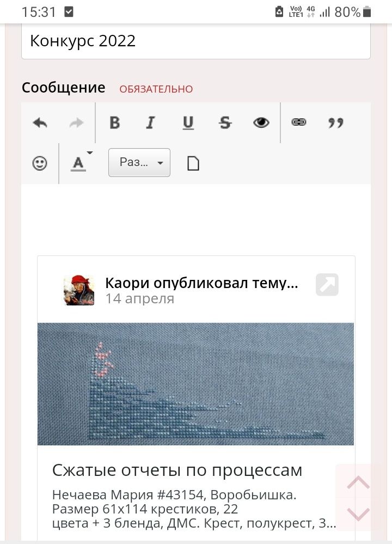This screenshot has width=392, height=544.
Task: Open the Каори user avatar
Action: 79,290
